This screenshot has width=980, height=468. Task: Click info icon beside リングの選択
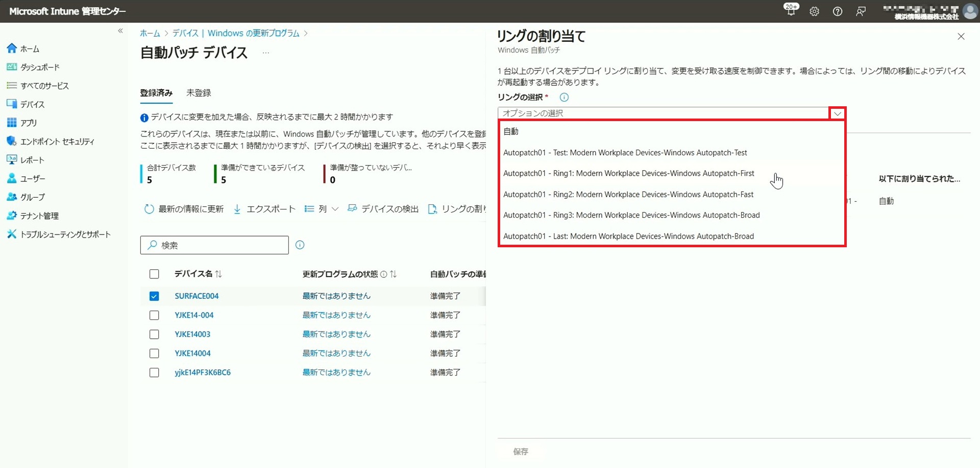click(x=564, y=97)
